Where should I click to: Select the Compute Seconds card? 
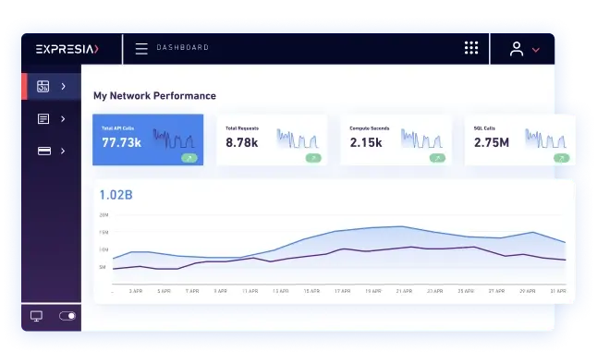click(x=396, y=140)
